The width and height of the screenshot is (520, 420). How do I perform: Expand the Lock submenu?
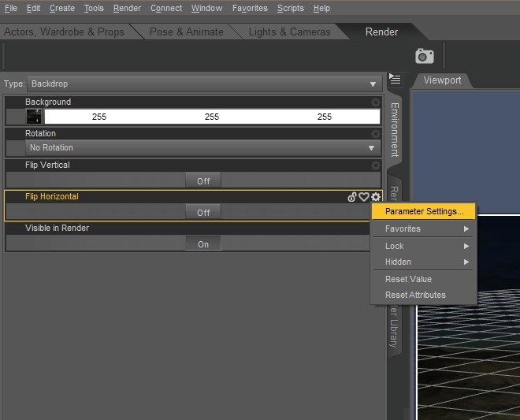pos(424,246)
